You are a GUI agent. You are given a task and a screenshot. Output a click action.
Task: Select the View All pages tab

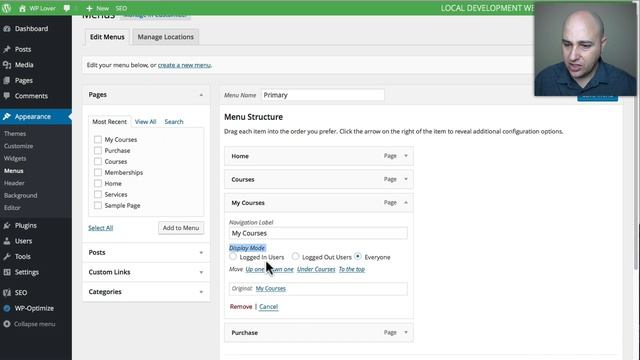[145, 122]
